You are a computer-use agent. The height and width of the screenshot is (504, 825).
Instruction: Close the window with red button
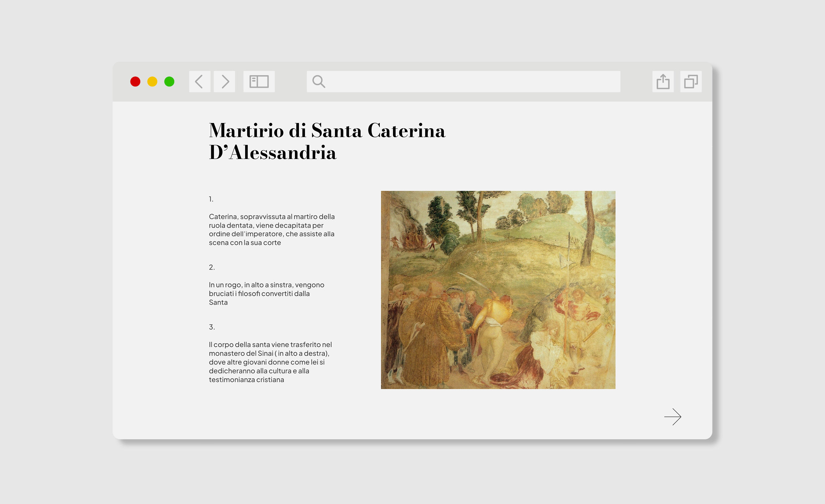click(135, 82)
